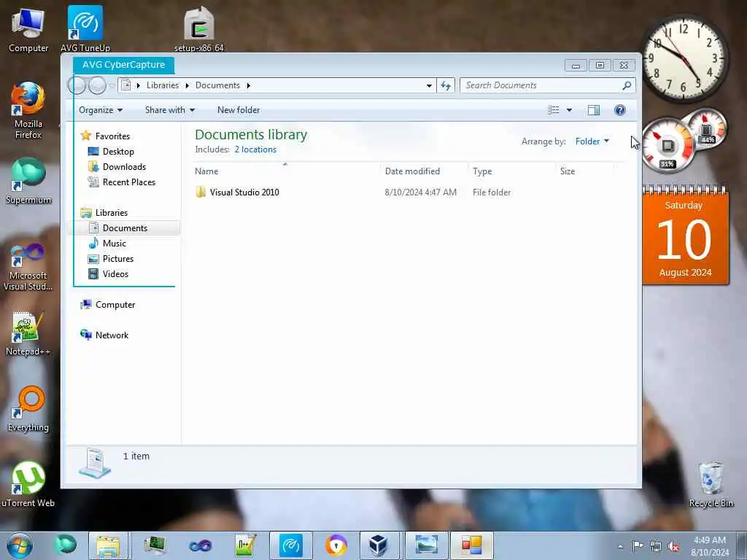
Task: Click the Windows Start orb
Action: pyautogui.click(x=20, y=545)
